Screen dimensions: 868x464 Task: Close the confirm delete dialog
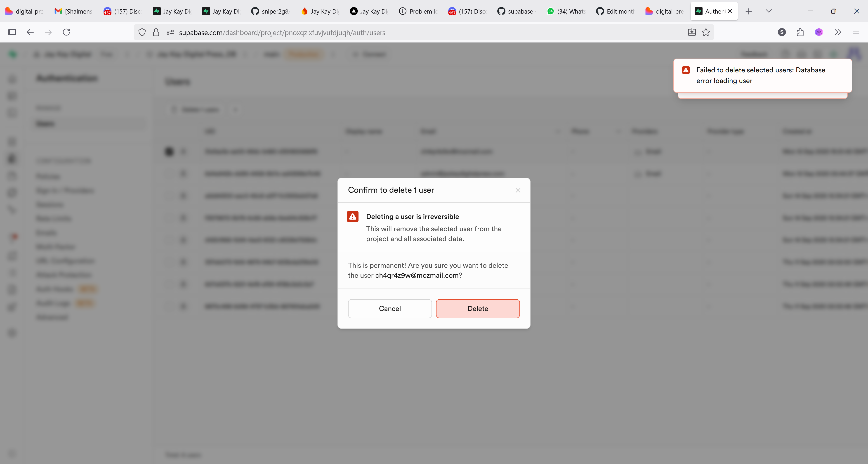[x=518, y=190]
